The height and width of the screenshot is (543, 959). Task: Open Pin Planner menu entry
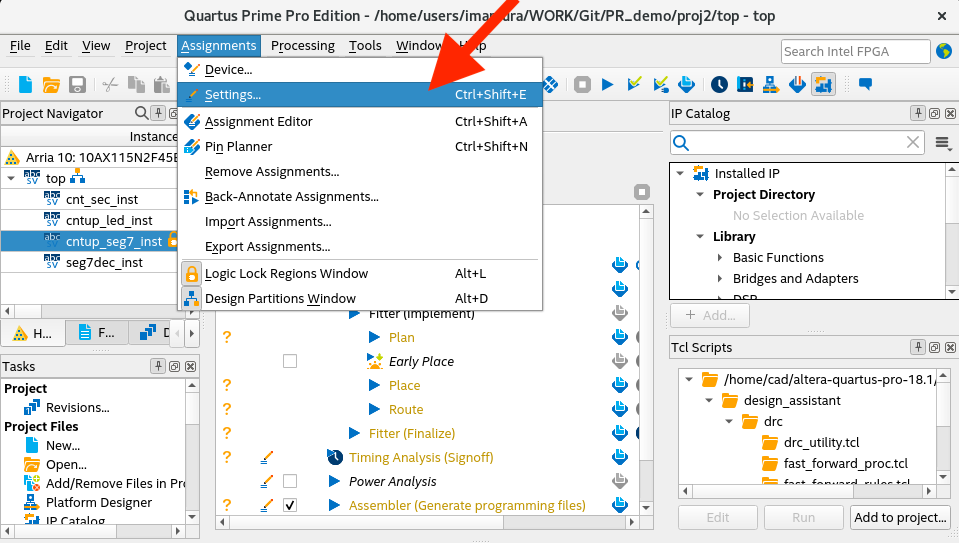360,146
